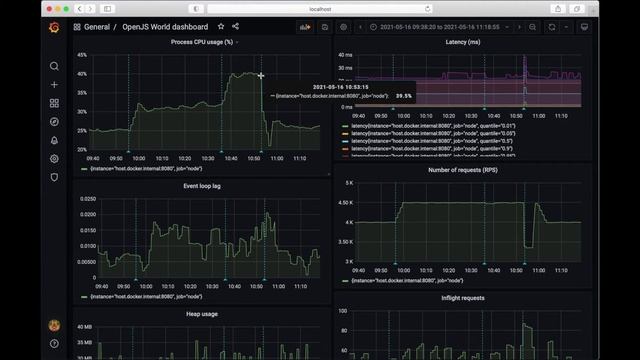
Task: Open Latency (ms) panel title menu
Action: pyautogui.click(x=463, y=42)
